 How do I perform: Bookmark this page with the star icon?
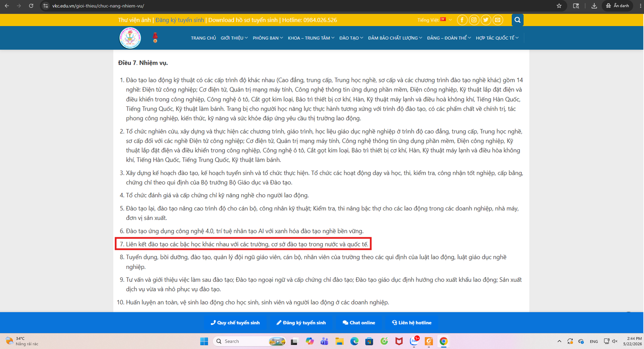(559, 6)
